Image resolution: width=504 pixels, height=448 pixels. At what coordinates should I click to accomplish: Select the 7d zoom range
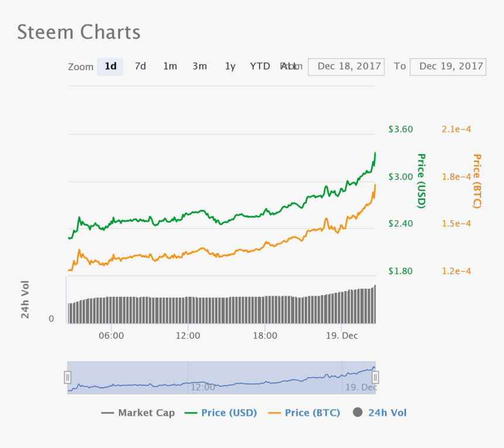coord(140,66)
